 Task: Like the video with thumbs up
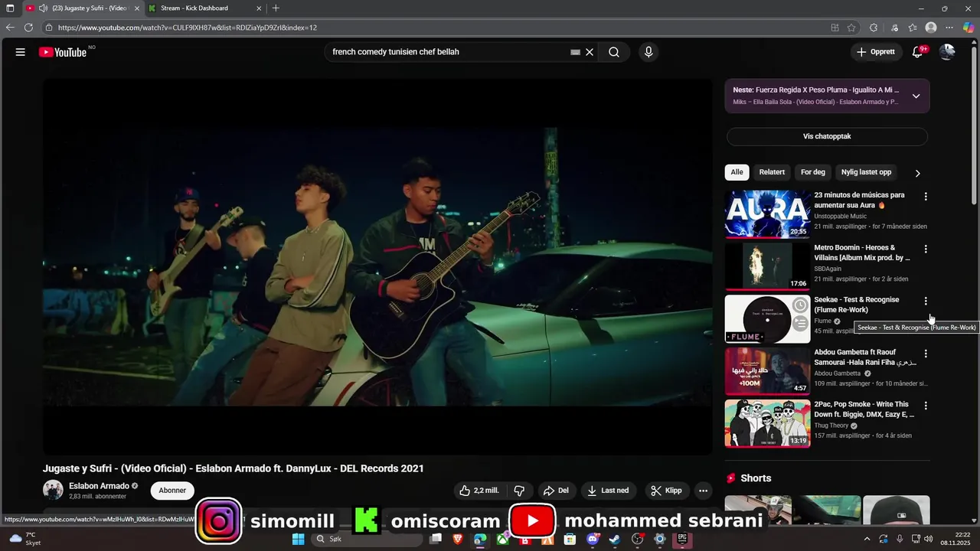(479, 491)
